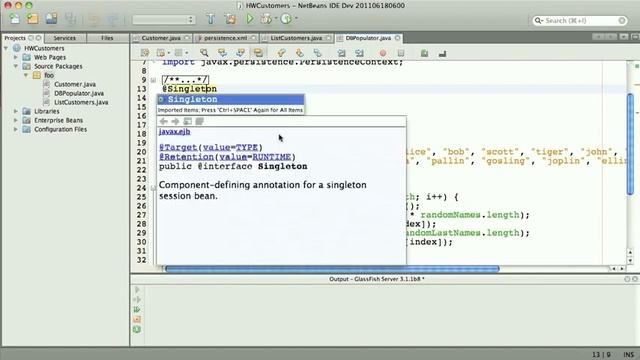
Task: Close the DBPopulator.java tab
Action: point(398,38)
